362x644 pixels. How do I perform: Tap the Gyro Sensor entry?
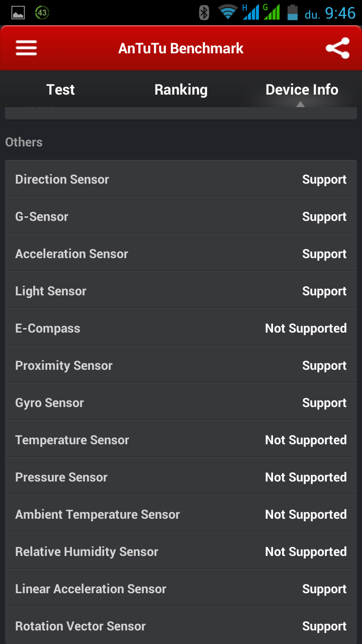[181, 403]
